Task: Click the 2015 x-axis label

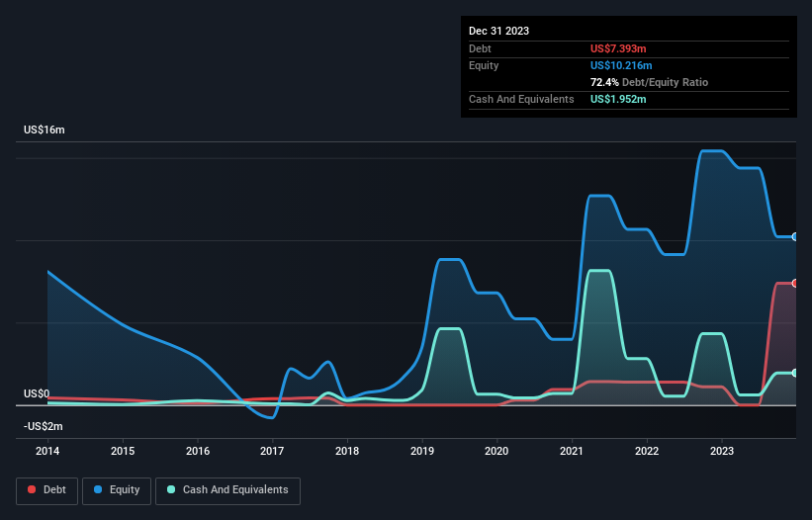Action: point(123,451)
